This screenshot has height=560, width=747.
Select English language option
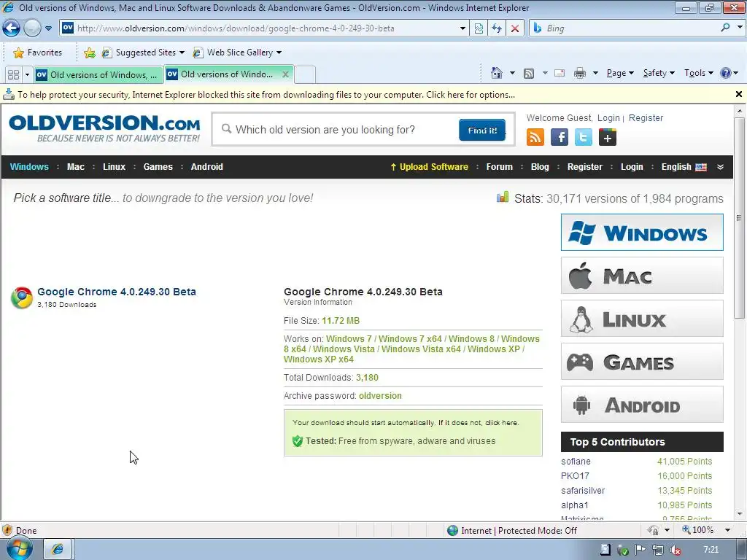[684, 167]
